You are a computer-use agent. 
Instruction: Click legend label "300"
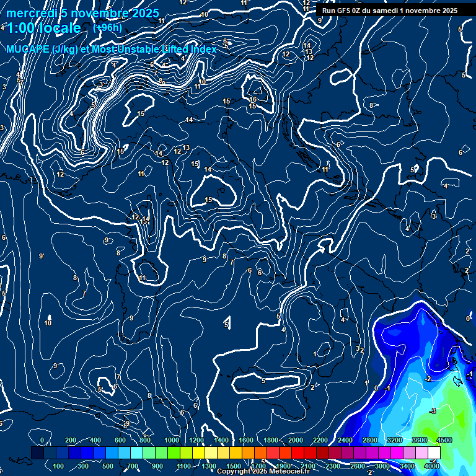(83, 466)
